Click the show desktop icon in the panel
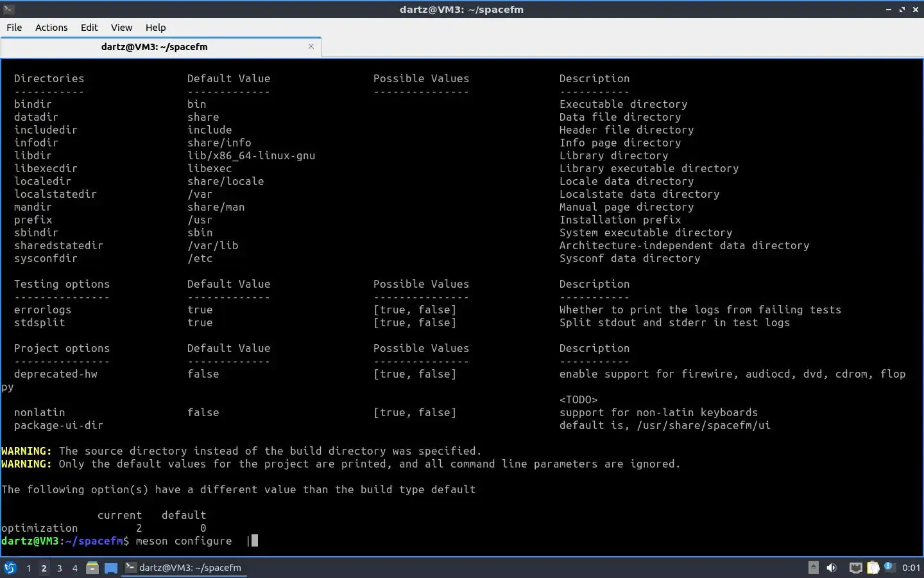The image size is (924, 578). (111, 568)
